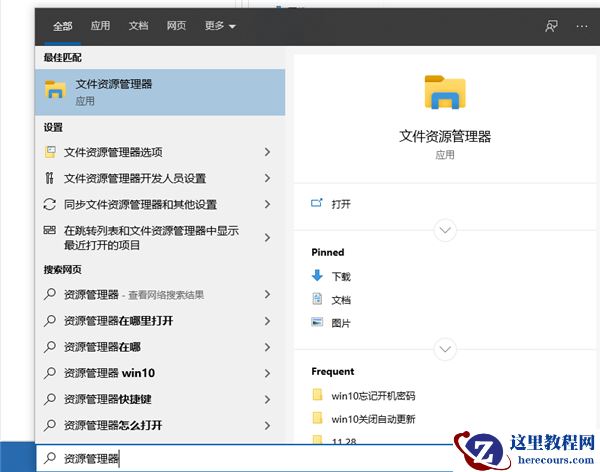Click the pinned 文档 document icon
Screen dimensions: 600x472
pos(317,299)
